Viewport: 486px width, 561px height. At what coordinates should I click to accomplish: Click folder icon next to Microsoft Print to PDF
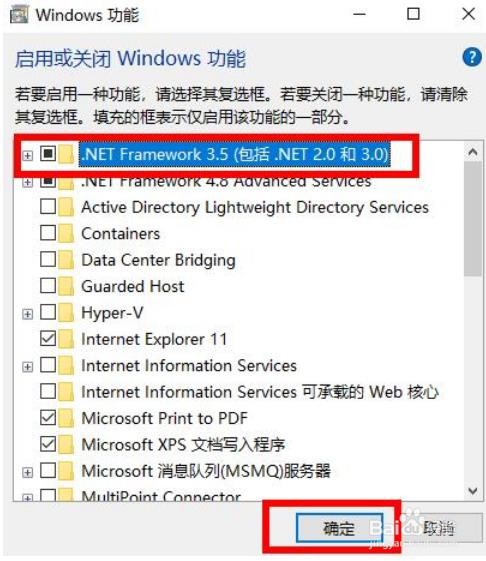(66, 418)
